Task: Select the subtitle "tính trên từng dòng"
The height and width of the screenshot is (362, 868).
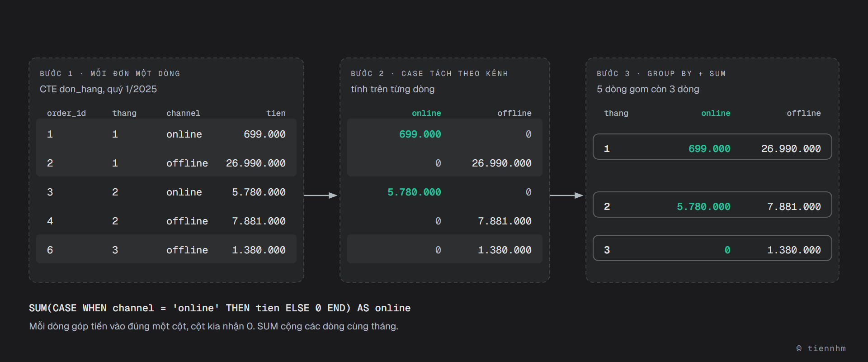Action: point(393,89)
